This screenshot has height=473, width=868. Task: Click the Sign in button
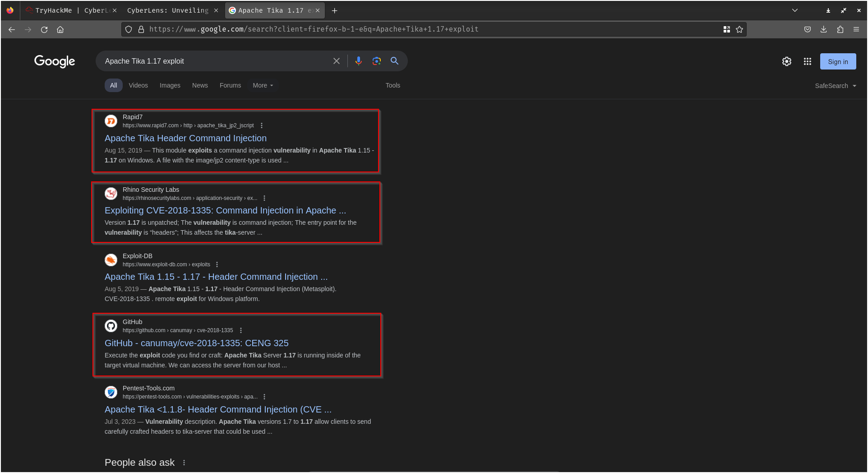[x=837, y=61]
